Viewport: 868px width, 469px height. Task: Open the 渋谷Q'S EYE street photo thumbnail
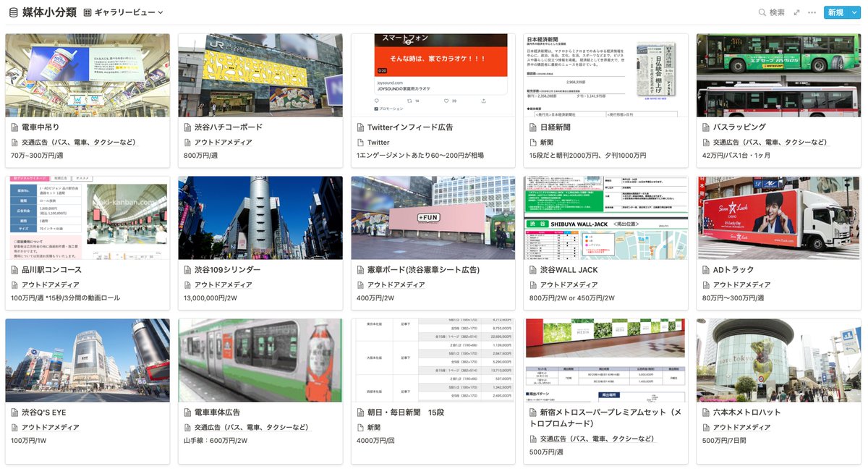click(x=88, y=360)
